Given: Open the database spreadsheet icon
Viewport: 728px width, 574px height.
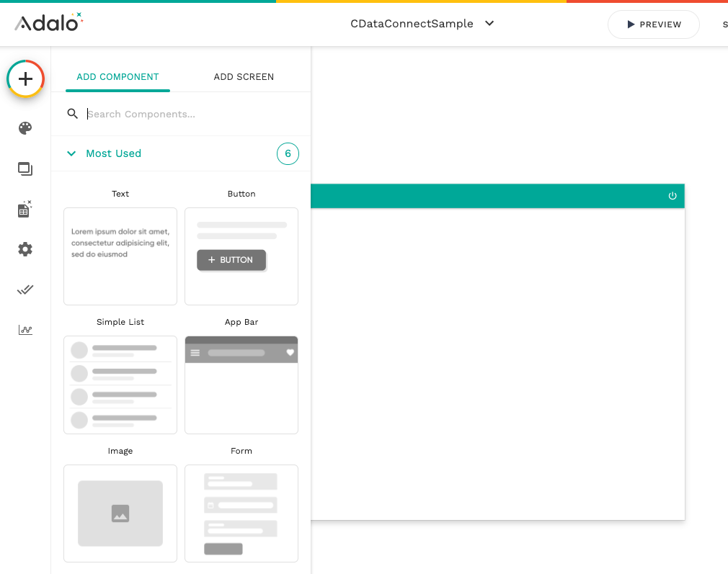Looking at the screenshot, I should pos(25,210).
